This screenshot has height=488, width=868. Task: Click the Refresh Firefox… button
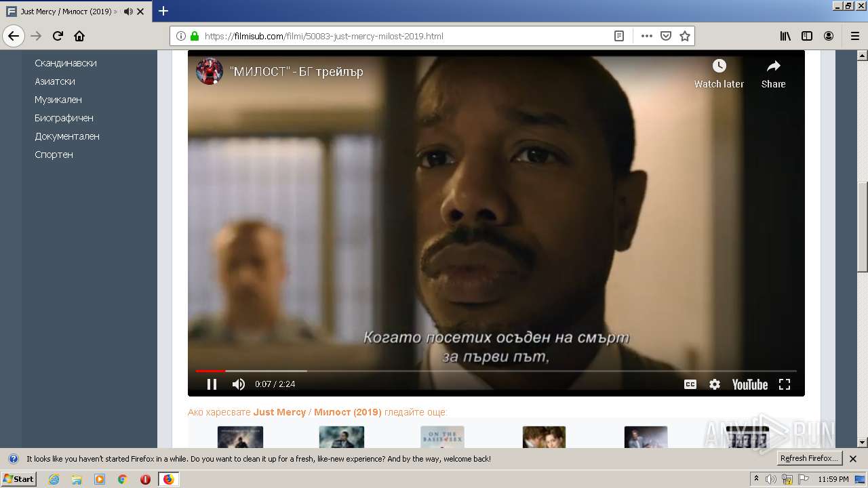pos(809,458)
